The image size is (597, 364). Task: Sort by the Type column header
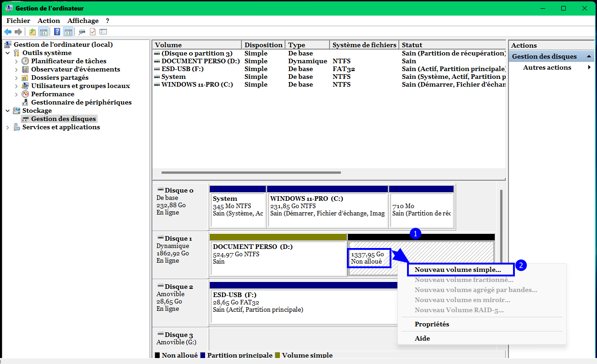pyautogui.click(x=307, y=45)
